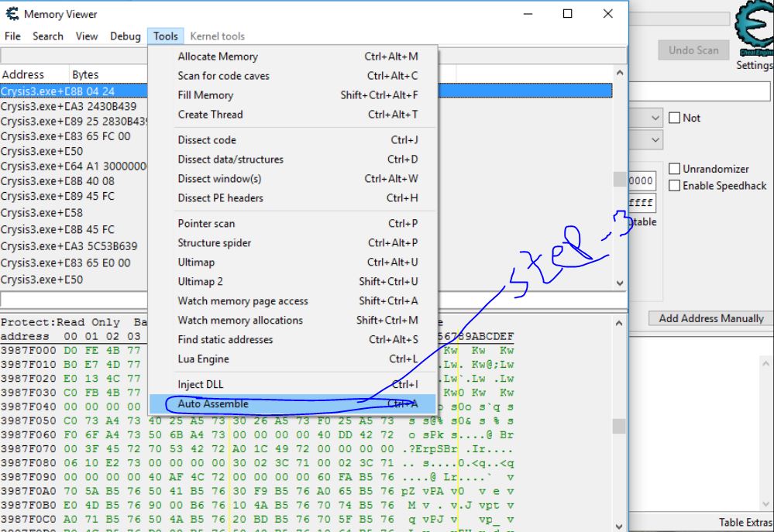Select Create Thread in the menu
The image size is (774, 532).
pyautogui.click(x=293, y=114)
